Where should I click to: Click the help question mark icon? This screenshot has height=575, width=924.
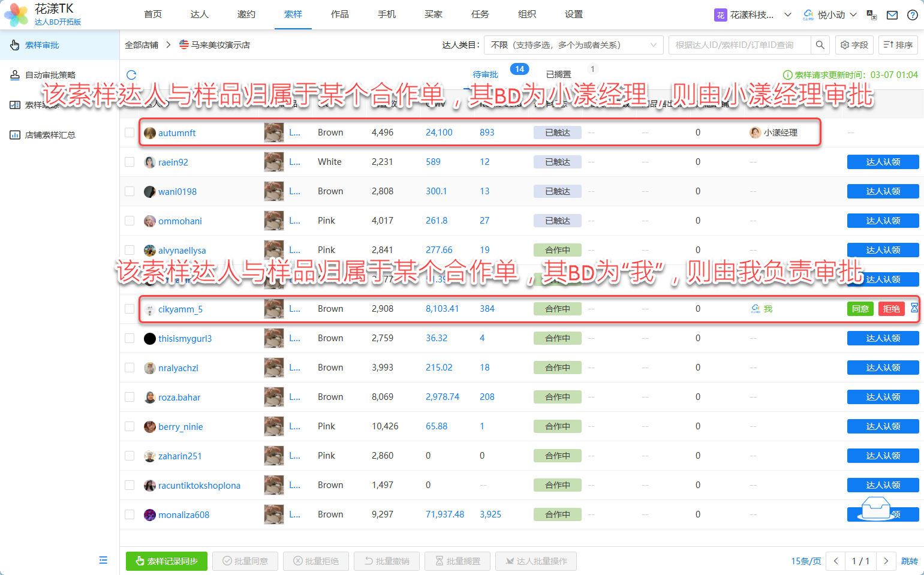click(912, 15)
